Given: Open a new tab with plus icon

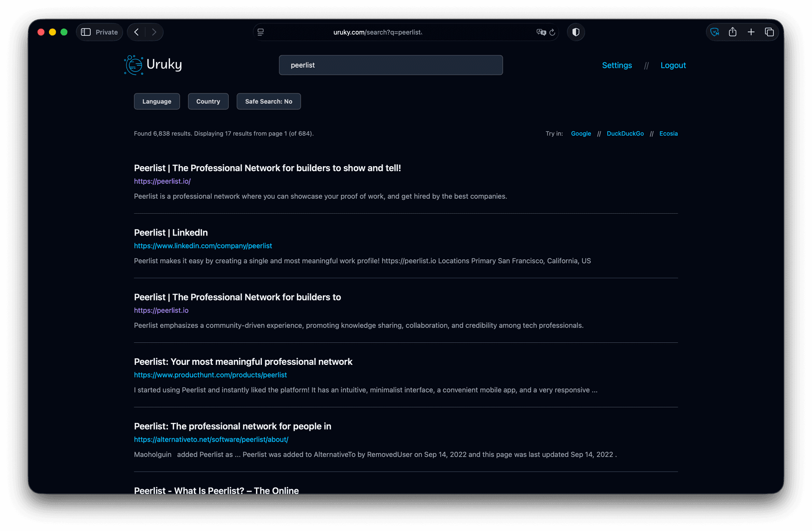Looking at the screenshot, I should pyautogui.click(x=751, y=32).
